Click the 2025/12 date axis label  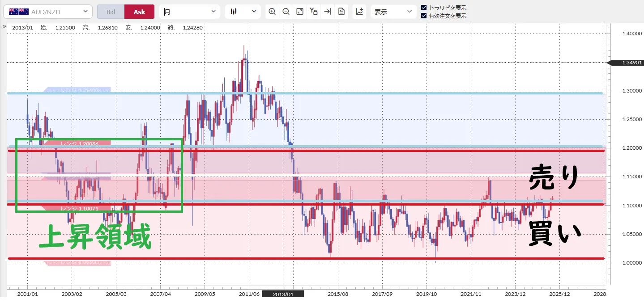(559, 294)
